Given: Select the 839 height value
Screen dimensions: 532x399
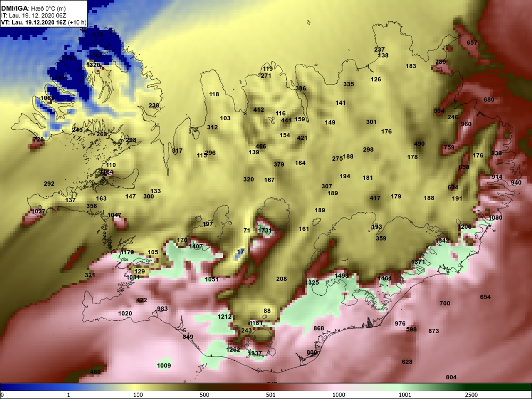Looking at the screenshot, I should [x=496, y=153].
